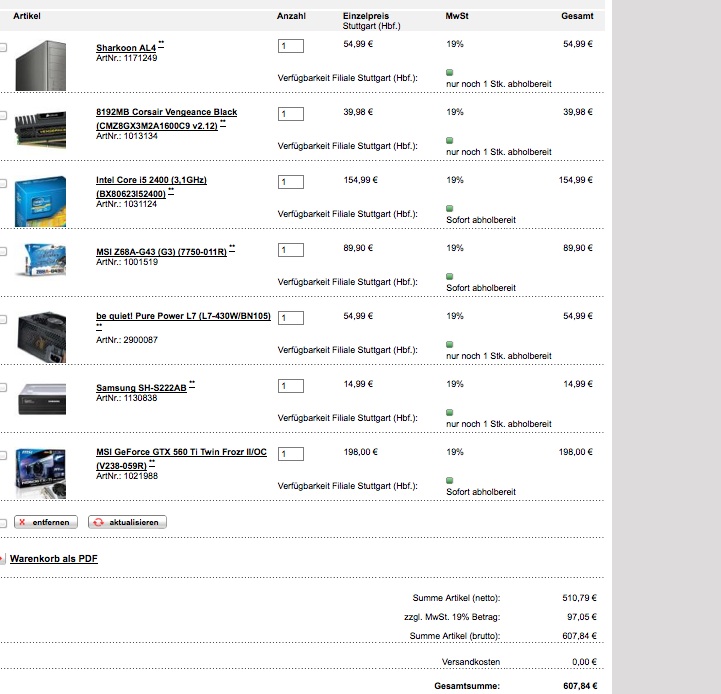Click the MwSt. amount 97,05 €
Image resolution: width=721 pixels, height=694 pixels.
[x=582, y=617]
